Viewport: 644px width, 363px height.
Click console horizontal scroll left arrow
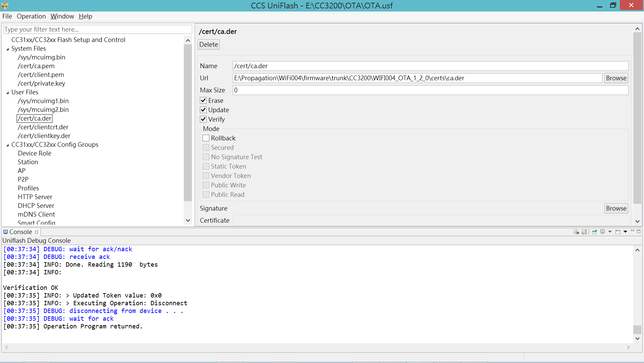coord(6,348)
